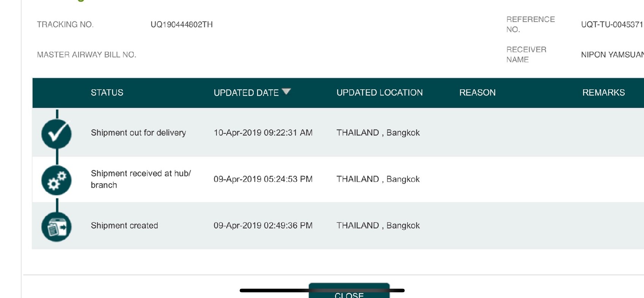
Task: Click the hub received gears icon
Action: (x=57, y=181)
